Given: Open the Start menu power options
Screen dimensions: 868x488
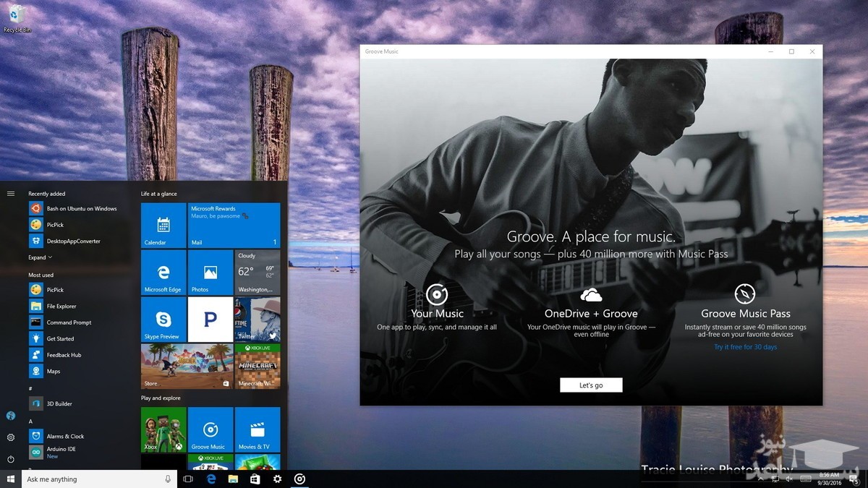Looking at the screenshot, I should (11, 459).
